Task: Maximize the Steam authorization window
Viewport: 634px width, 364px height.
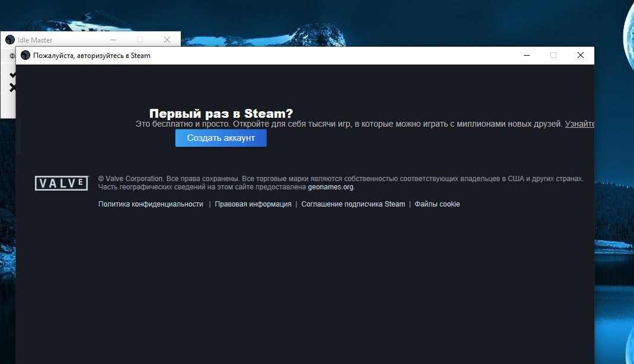Action: click(x=553, y=56)
